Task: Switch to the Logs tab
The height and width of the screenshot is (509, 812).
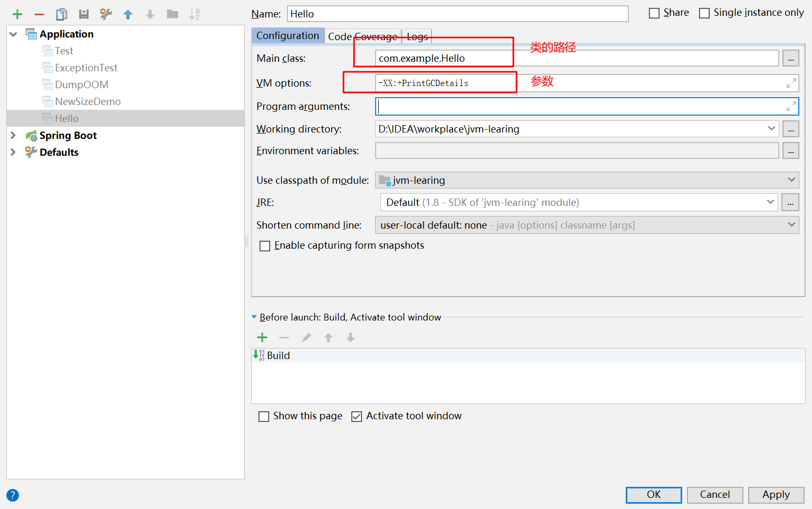Action: (x=417, y=36)
